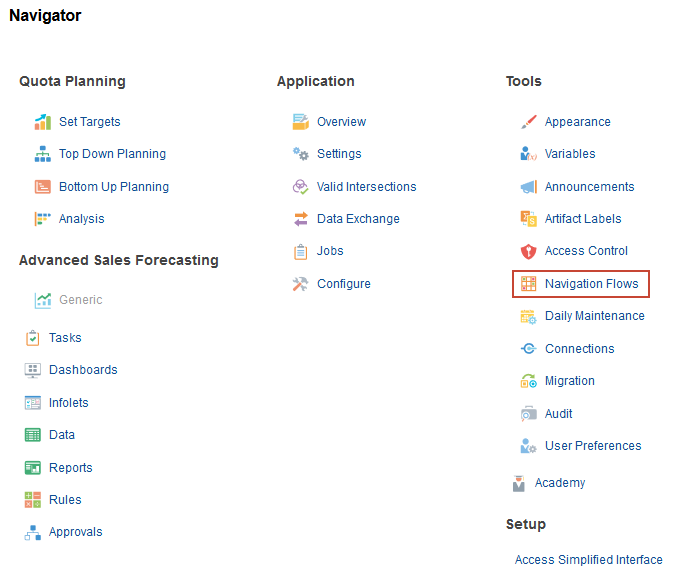Click the Access Control shield icon
Screen dimensions: 673x586
529,251
